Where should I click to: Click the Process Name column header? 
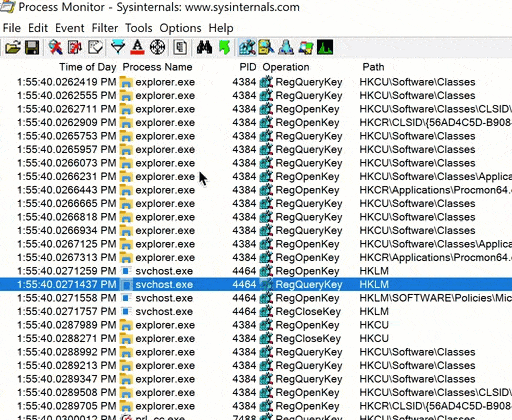tap(157, 67)
